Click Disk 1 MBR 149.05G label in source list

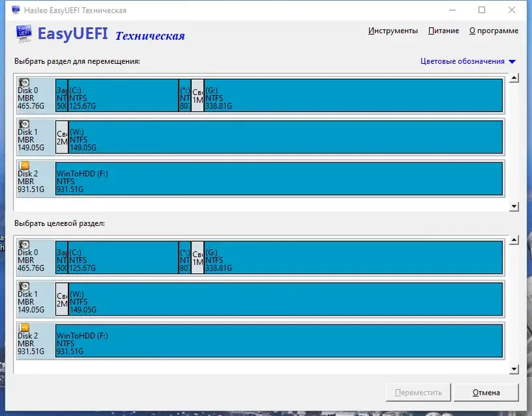(x=31, y=140)
